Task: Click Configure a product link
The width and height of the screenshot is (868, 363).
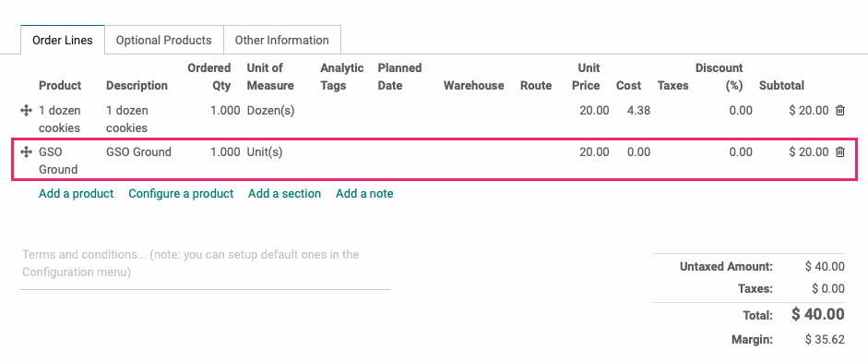Action: click(181, 193)
